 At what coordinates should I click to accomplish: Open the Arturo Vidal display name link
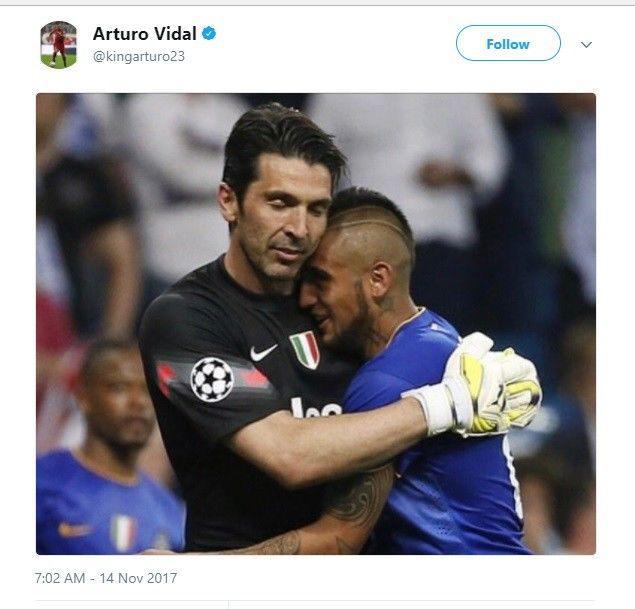[x=145, y=34]
